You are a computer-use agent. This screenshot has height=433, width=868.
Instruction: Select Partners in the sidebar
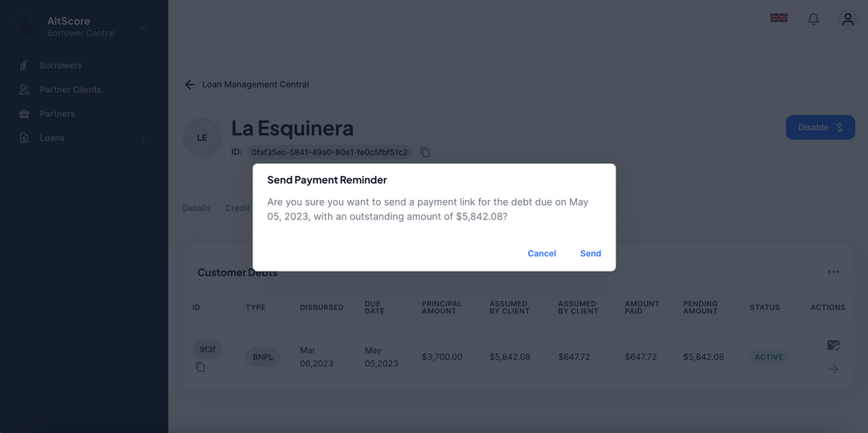[57, 113]
